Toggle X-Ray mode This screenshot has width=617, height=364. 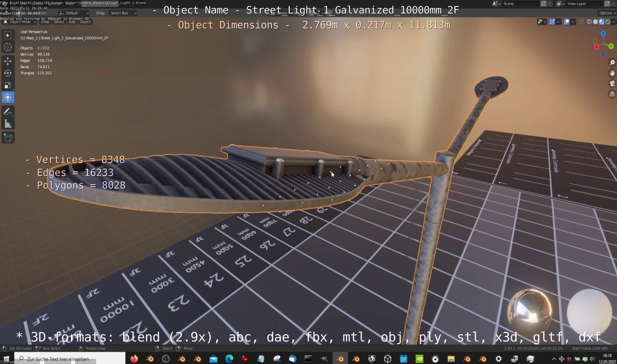581,22
